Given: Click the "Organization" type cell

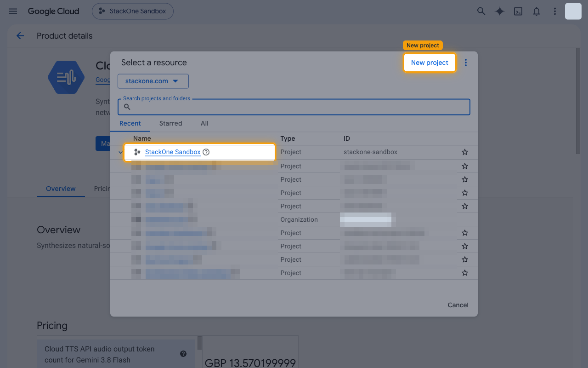Looking at the screenshot, I should (299, 219).
